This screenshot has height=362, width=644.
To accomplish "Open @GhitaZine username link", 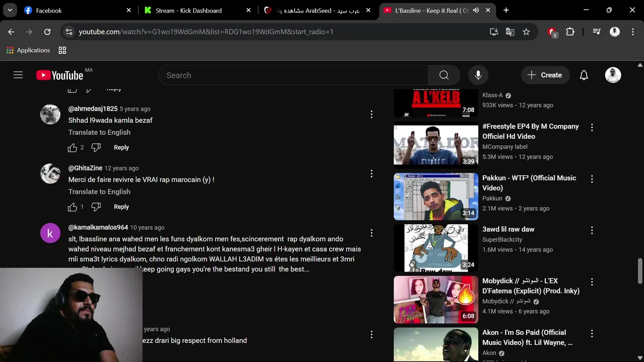I will coord(86,168).
